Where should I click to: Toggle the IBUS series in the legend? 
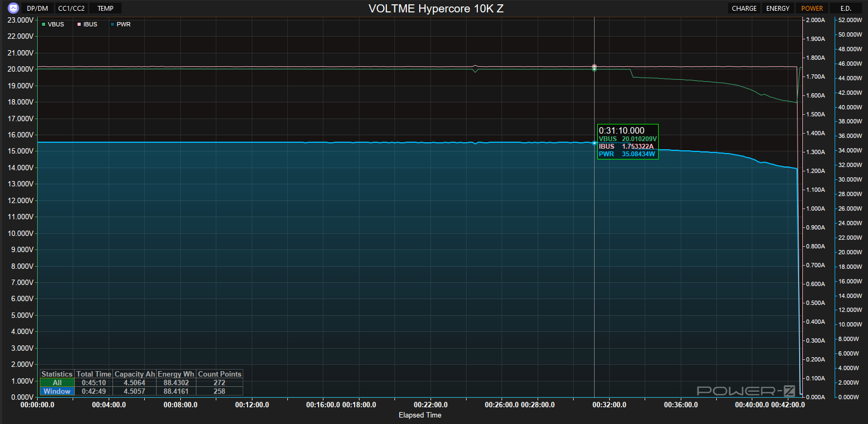87,24
